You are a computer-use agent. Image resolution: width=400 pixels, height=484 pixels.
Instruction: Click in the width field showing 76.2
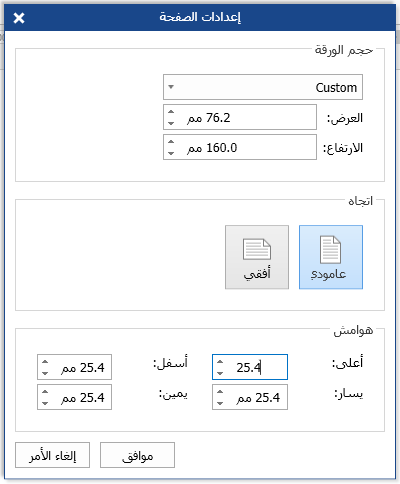(240, 117)
